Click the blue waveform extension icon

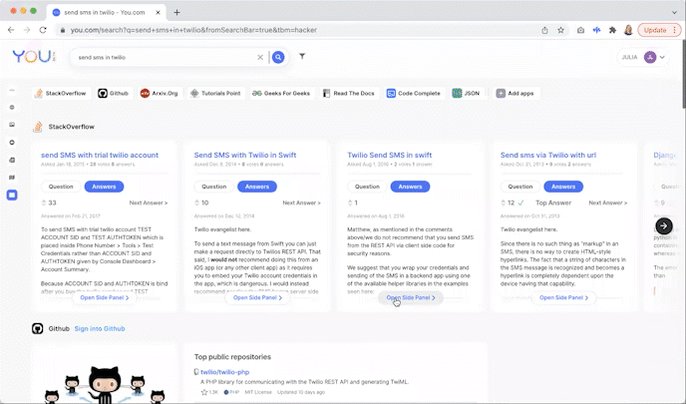596,30
